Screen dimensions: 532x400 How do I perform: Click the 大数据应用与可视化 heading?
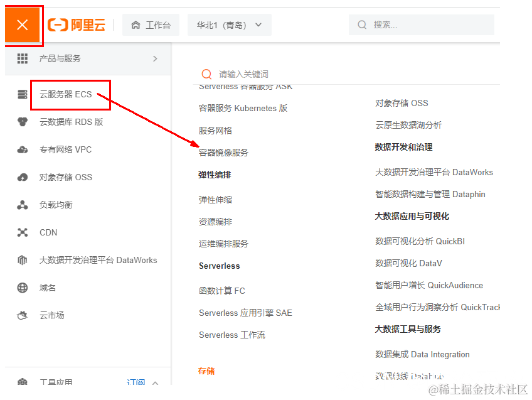412,216
